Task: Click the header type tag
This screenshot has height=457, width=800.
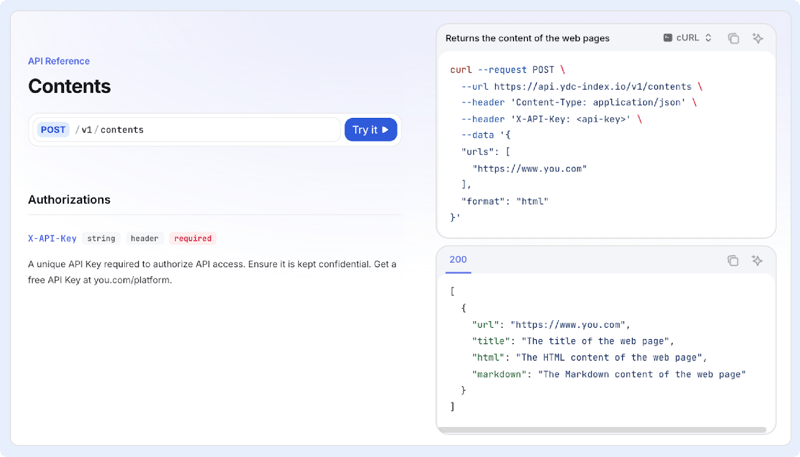Action: 144,238
